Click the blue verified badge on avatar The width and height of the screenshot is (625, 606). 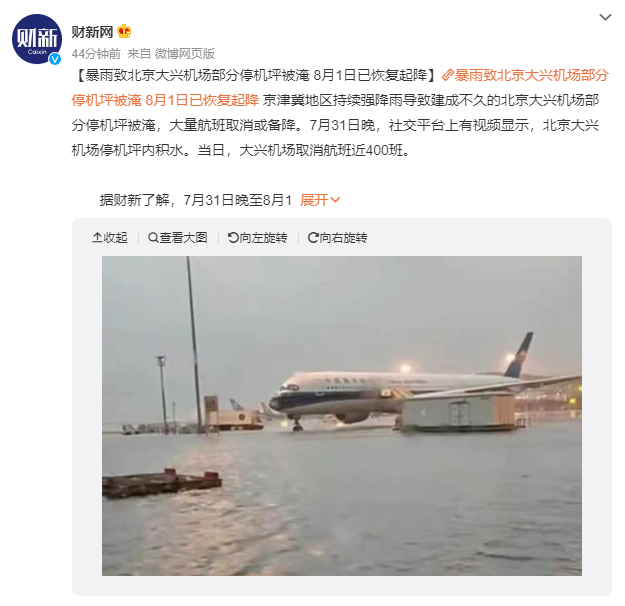55,59
